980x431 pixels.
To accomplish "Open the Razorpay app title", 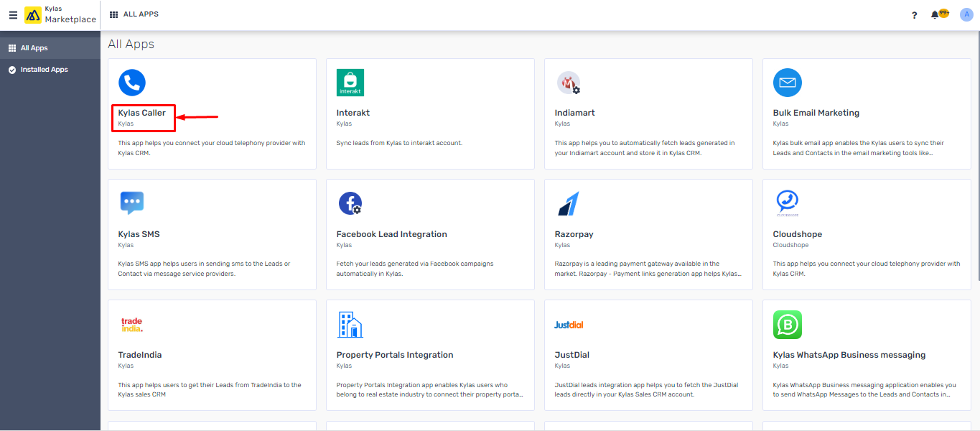I will [574, 234].
